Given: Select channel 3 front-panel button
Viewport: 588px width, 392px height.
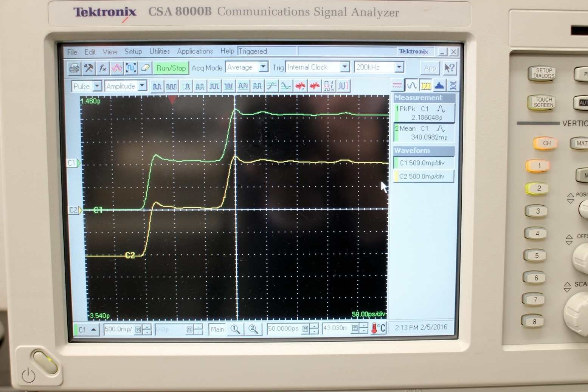Looking at the screenshot, I should 537,211.
